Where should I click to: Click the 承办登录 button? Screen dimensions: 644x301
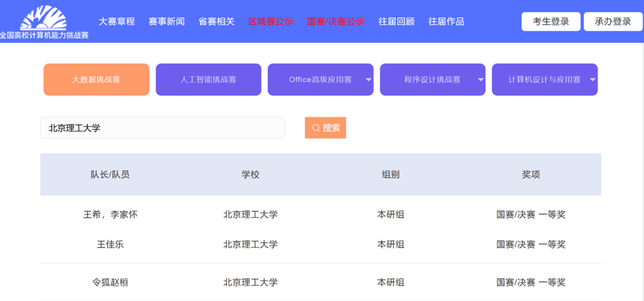pyautogui.click(x=613, y=22)
